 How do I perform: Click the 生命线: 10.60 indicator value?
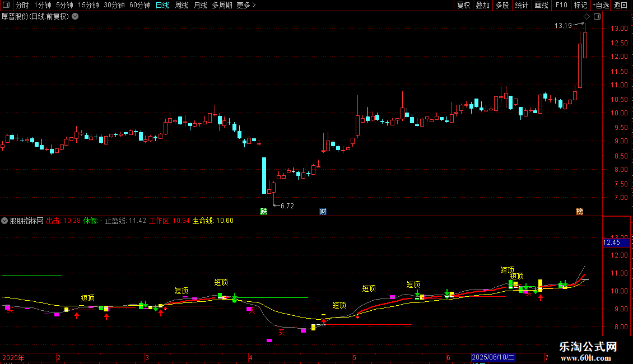(x=213, y=221)
